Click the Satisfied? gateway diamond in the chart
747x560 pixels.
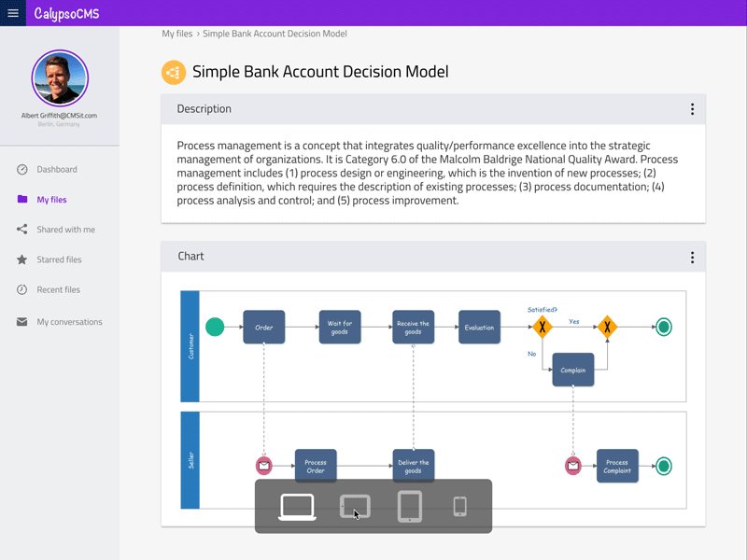point(543,327)
